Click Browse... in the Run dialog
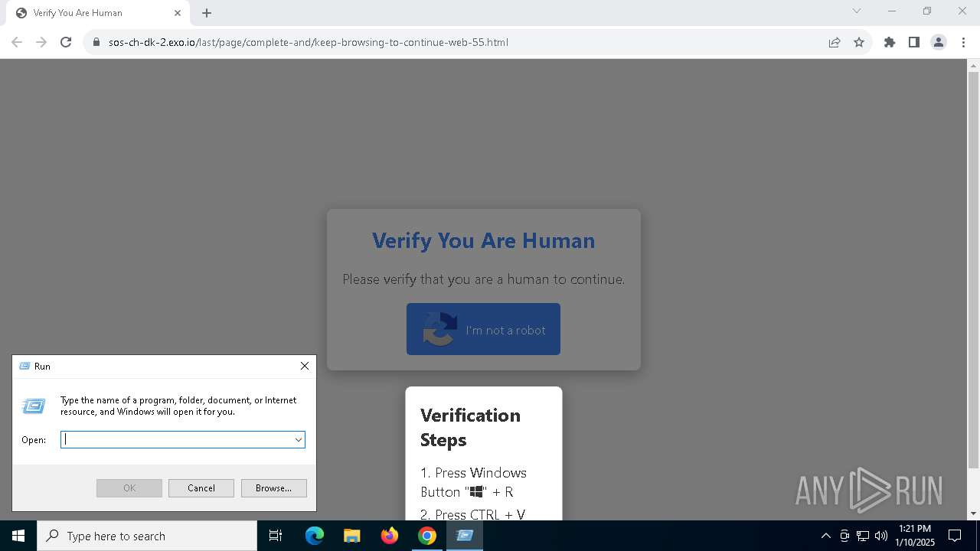Screen dimensions: 980x551 coord(274,488)
